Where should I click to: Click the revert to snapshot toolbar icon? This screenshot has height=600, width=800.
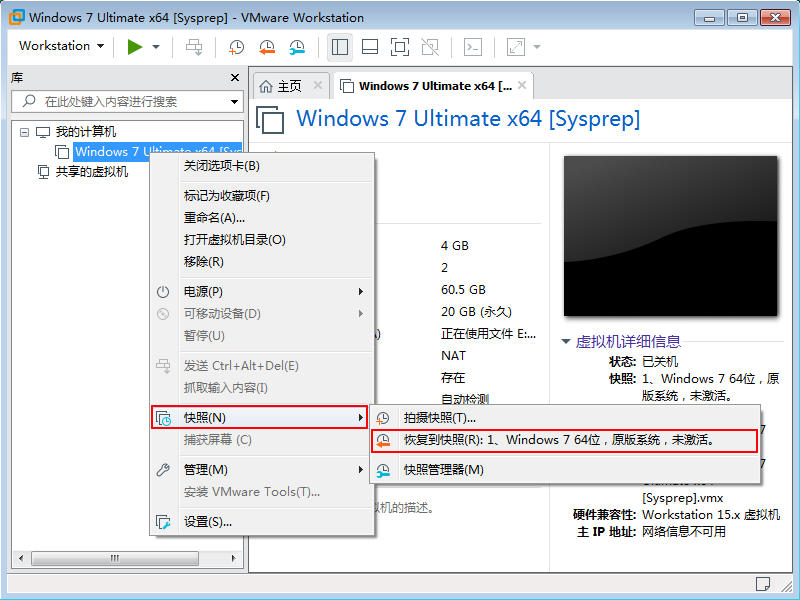coord(267,47)
